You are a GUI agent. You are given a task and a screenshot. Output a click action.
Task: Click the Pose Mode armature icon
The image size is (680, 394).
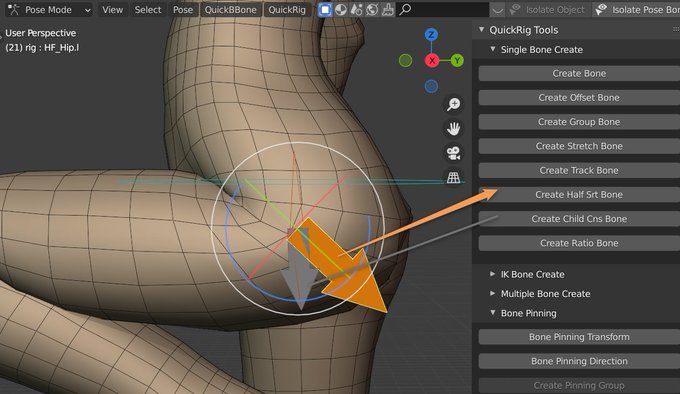[x=14, y=10]
